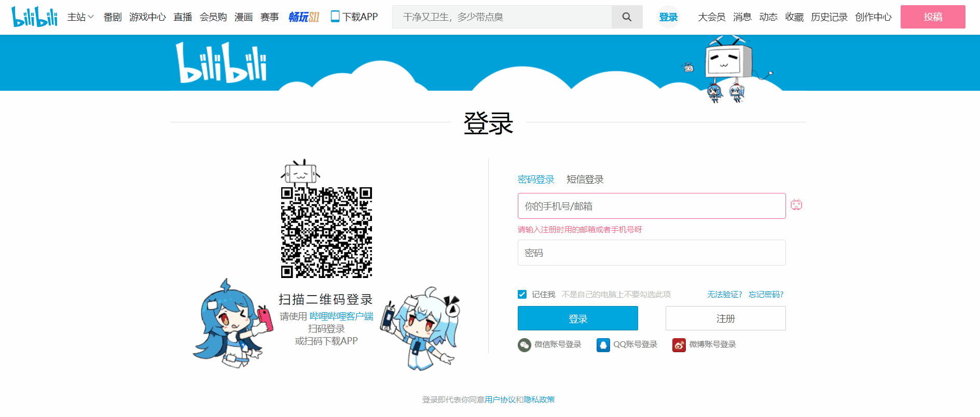The height and width of the screenshot is (417, 980).
Task: Click the blue-haired girl with red phone
Action: click(233, 324)
